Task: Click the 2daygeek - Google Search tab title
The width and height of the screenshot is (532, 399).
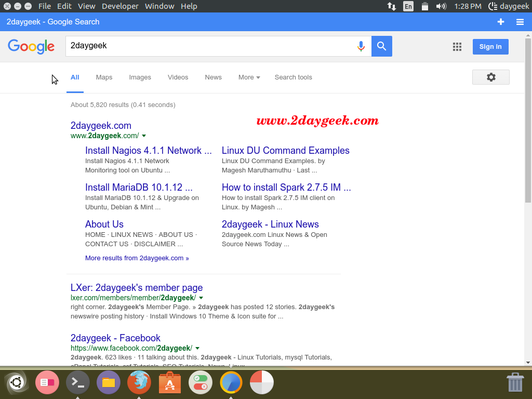Action: pos(53,22)
